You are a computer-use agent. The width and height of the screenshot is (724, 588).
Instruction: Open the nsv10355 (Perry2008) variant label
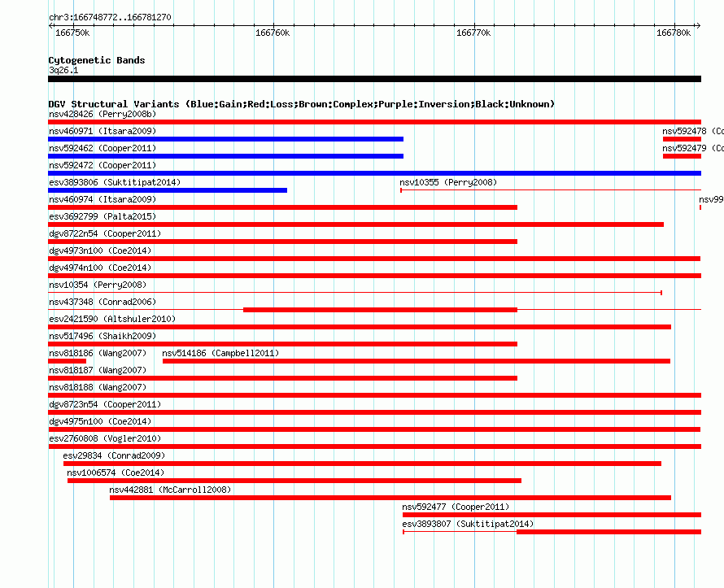click(448, 182)
